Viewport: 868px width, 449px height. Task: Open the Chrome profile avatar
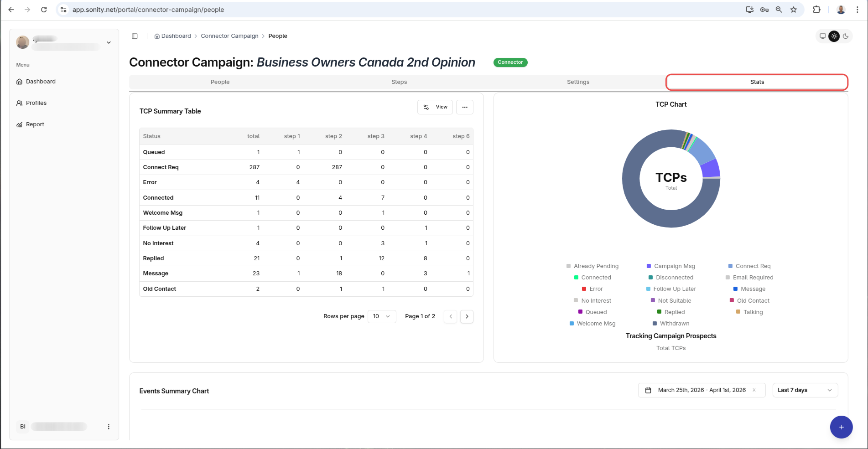point(841,10)
